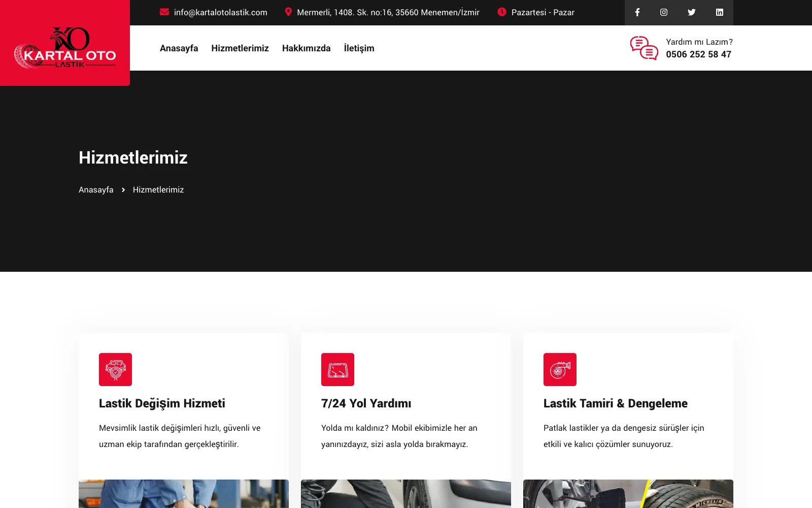This screenshot has height=508, width=812.
Task: Go to Anasayfa in the navigation menu
Action: tap(179, 48)
